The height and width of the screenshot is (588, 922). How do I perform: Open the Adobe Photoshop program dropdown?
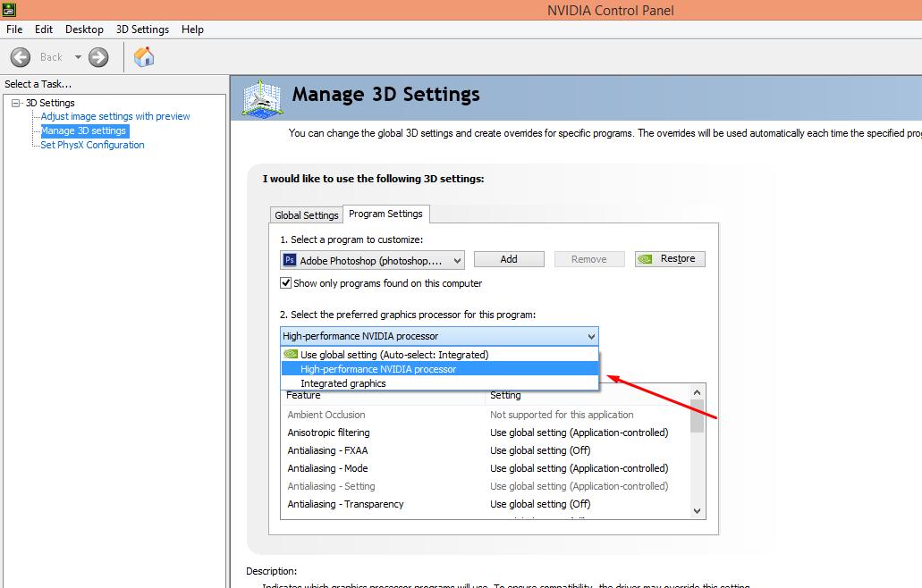pos(372,260)
